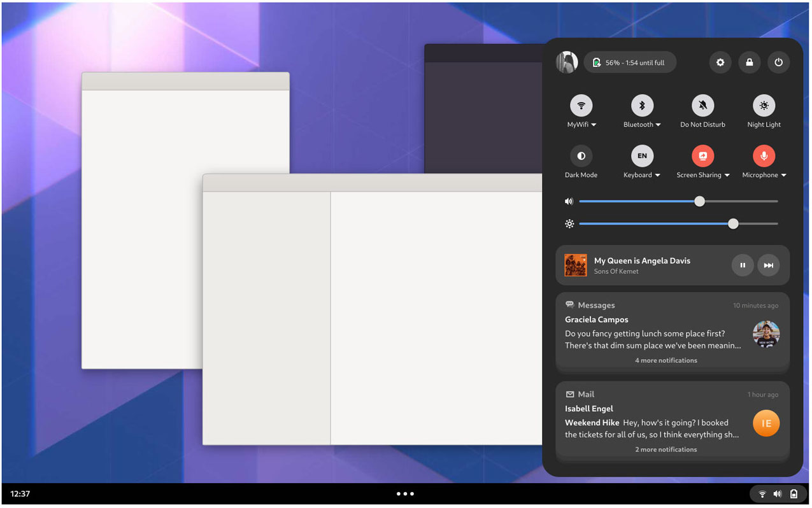Click the Messages chat bubble icon
812x508 pixels.
pos(570,305)
